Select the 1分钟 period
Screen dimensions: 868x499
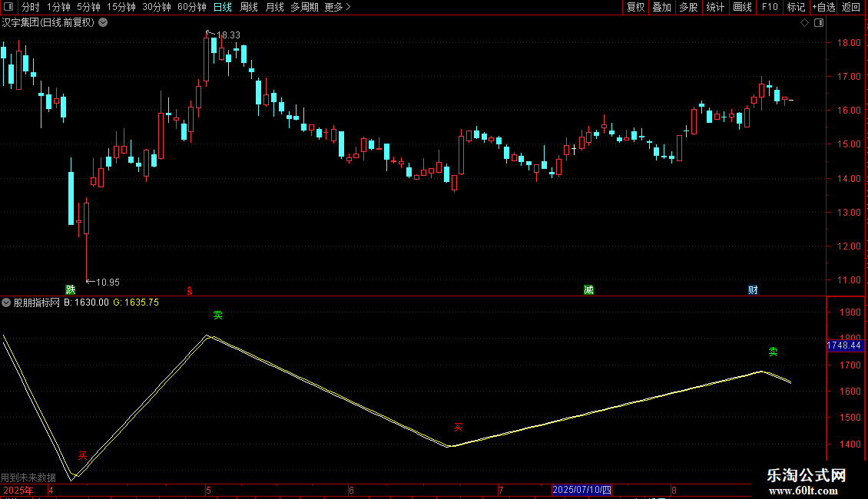(58, 7)
